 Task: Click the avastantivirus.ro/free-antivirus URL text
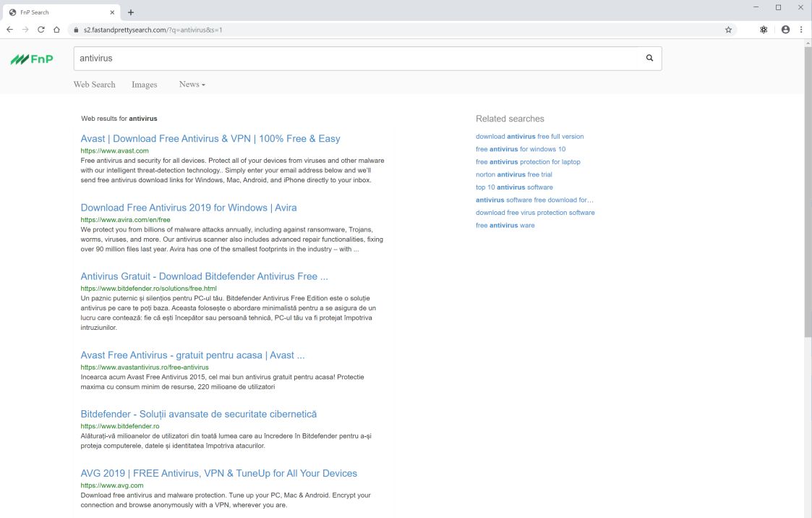pos(145,368)
